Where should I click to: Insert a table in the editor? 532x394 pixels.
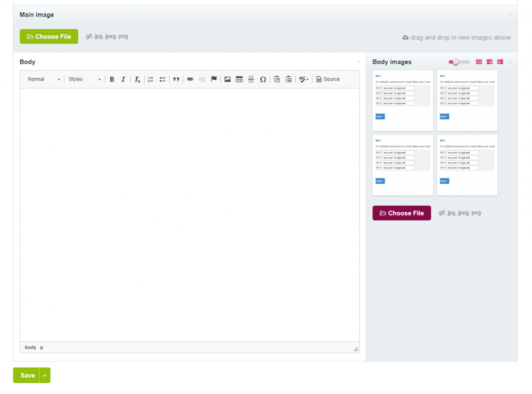tap(239, 79)
